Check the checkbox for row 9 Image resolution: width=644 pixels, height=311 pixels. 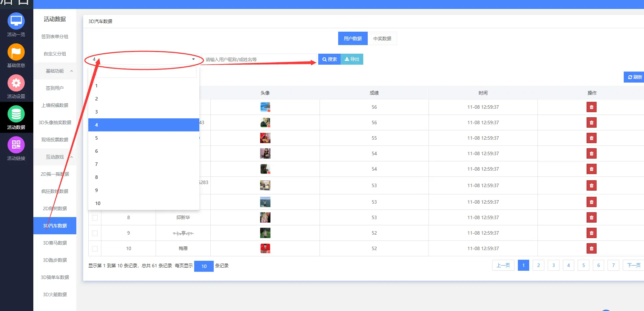tap(95, 233)
